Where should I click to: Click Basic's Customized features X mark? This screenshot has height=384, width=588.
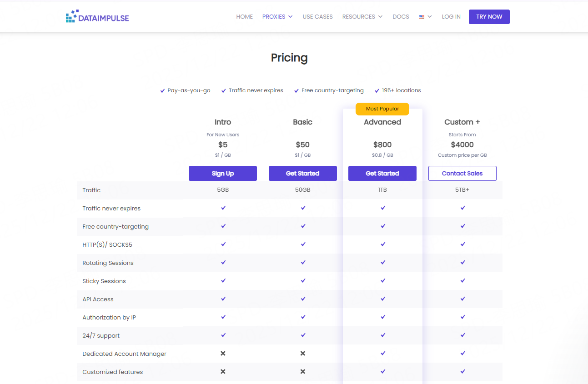[303, 372]
